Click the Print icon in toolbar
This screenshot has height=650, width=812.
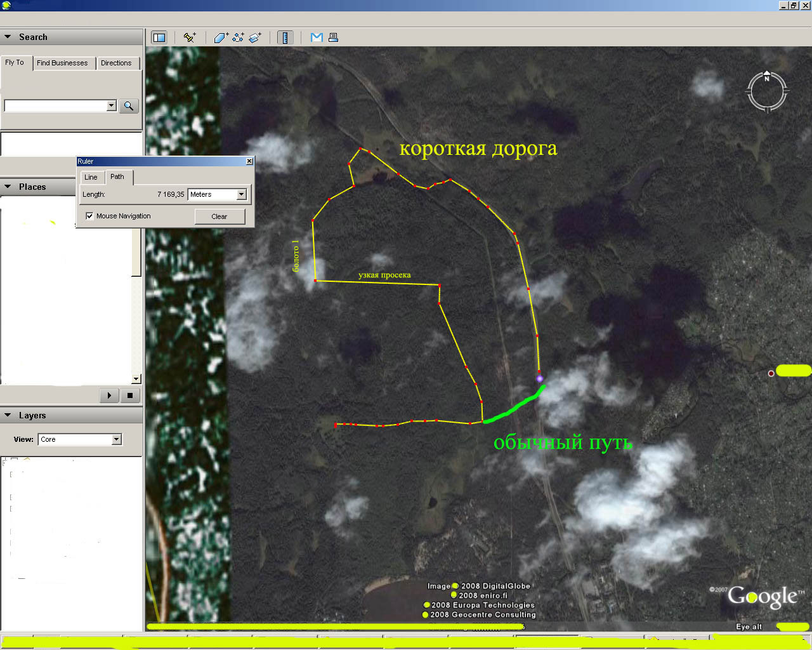[333, 37]
